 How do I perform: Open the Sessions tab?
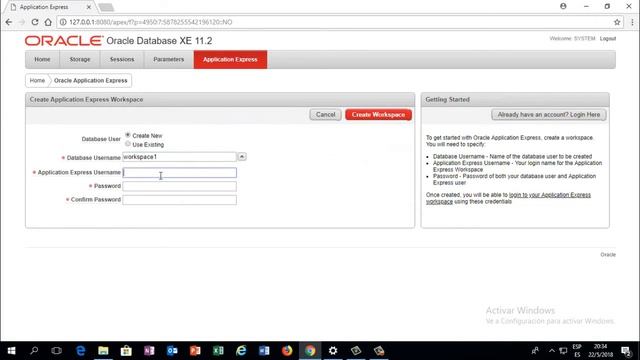coord(122,60)
